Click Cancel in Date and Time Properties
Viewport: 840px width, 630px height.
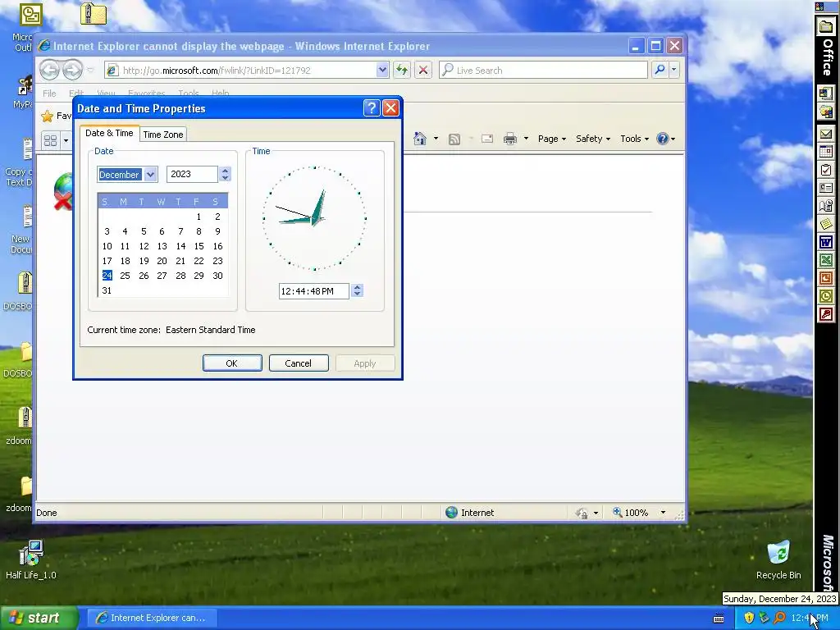[299, 363]
